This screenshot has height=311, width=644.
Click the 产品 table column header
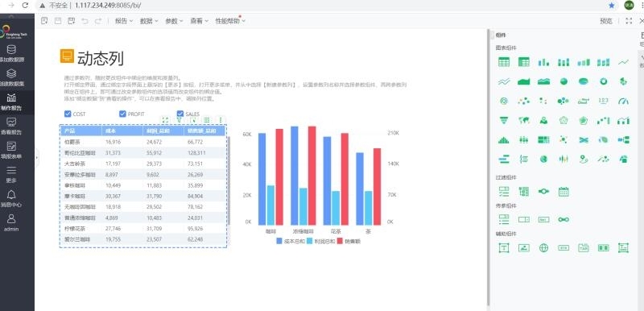click(x=81, y=131)
